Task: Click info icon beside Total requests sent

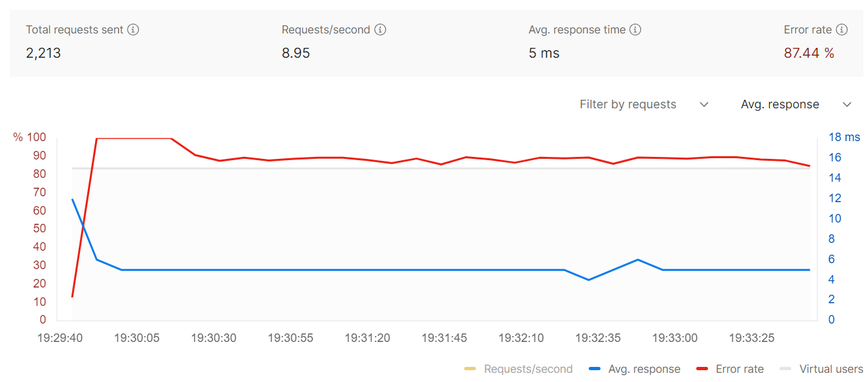Action: (133, 30)
